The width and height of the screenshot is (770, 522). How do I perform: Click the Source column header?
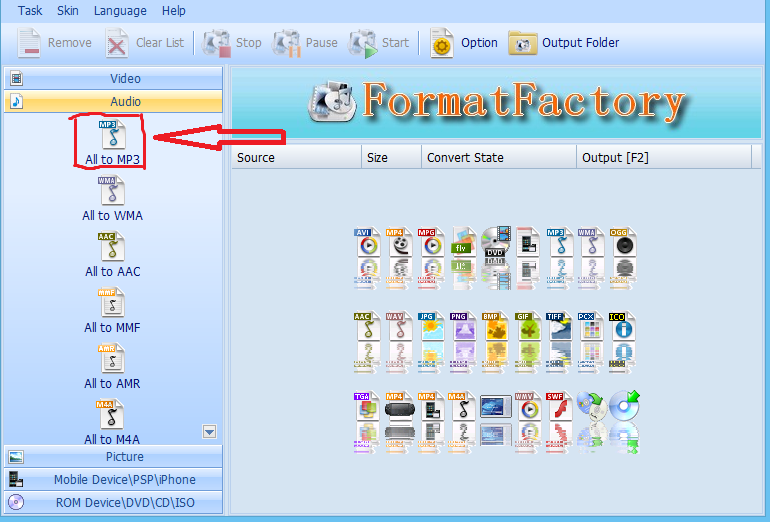click(x=297, y=157)
